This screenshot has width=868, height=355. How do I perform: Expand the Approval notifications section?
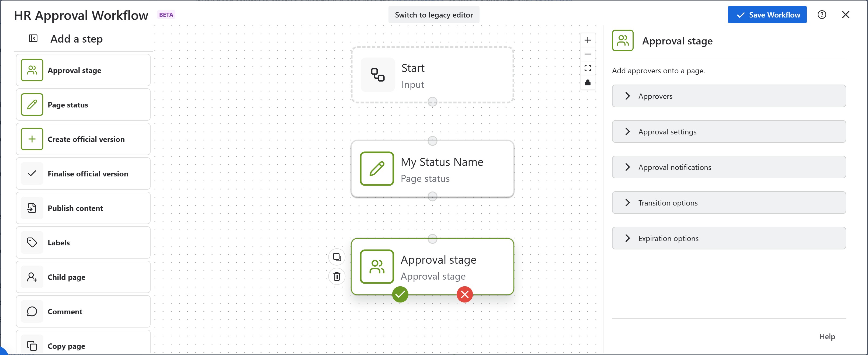(728, 167)
